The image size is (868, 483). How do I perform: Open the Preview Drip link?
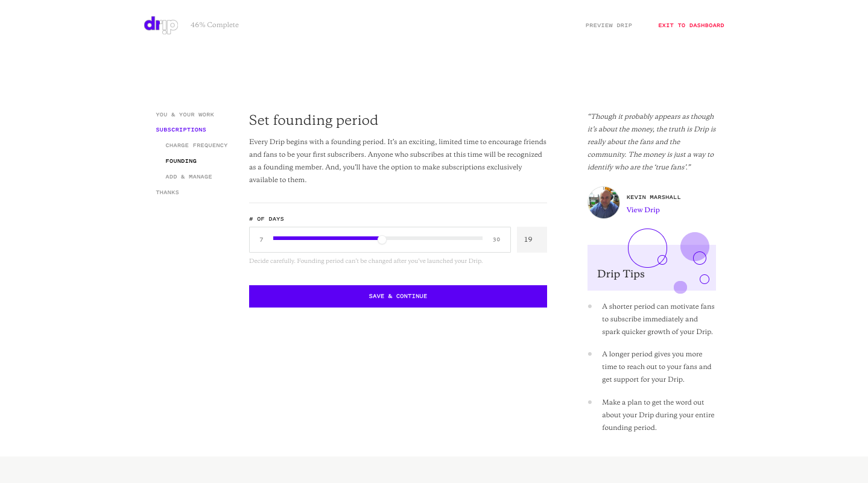[609, 25]
